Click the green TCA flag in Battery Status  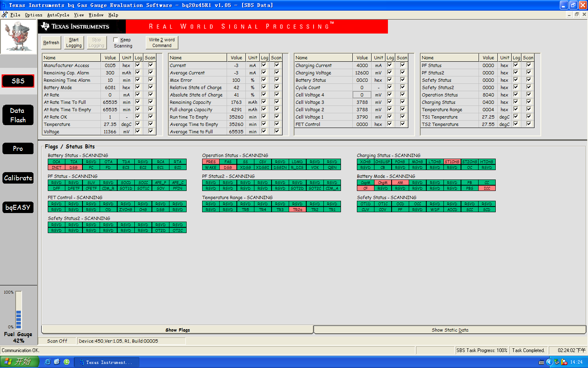click(73, 162)
